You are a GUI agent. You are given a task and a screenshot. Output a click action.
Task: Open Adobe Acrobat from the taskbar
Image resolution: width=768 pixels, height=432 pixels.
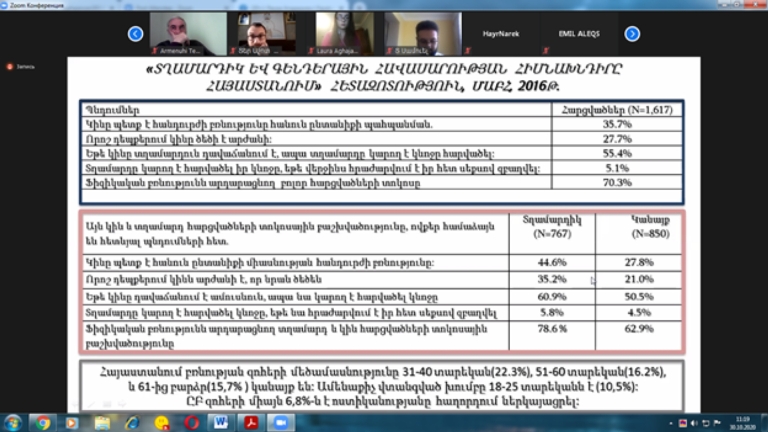251,422
